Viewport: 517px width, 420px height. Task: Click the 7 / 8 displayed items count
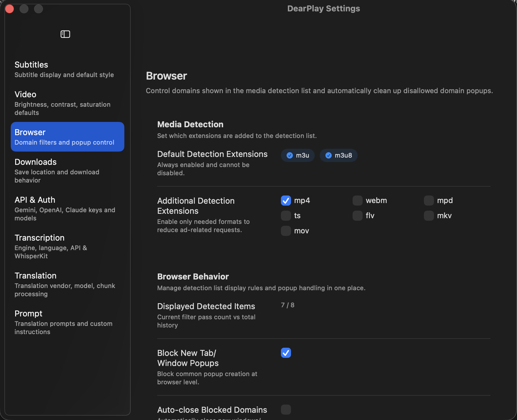(x=288, y=305)
